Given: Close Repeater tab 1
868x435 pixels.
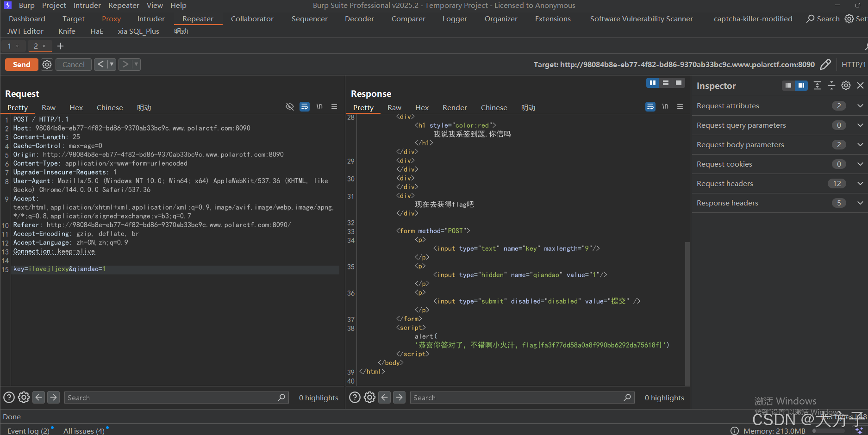Looking at the screenshot, I should click(18, 46).
